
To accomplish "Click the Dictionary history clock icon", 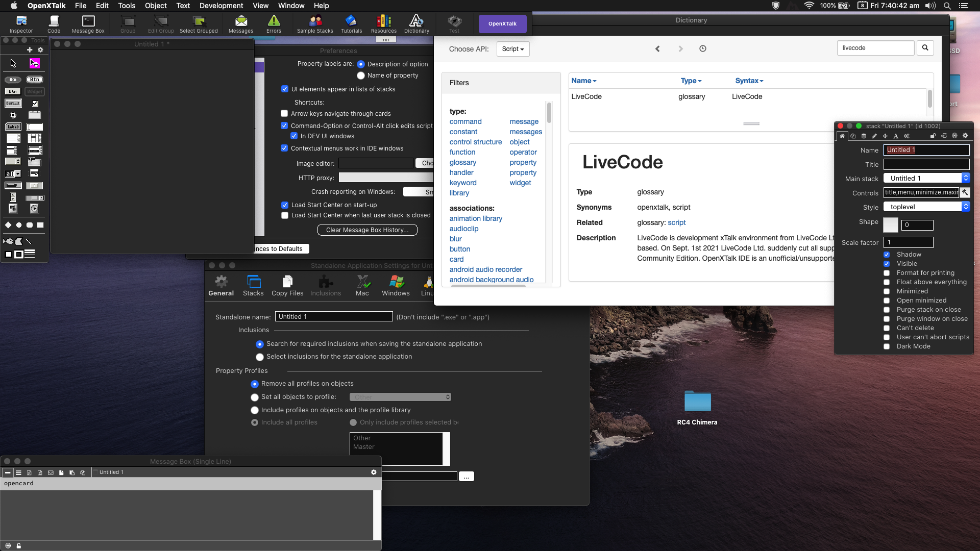I will 703,48.
